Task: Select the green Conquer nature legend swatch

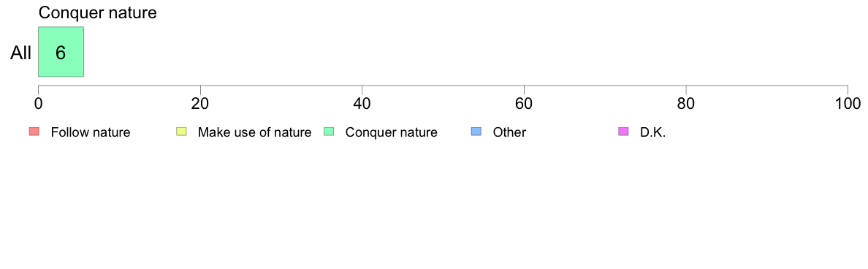Action: pos(329,132)
